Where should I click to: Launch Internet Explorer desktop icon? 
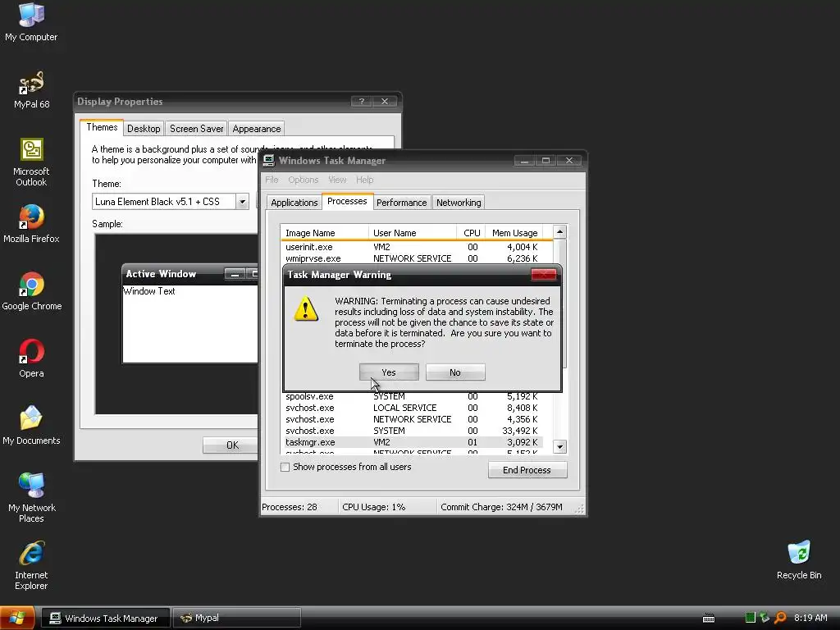31,565
